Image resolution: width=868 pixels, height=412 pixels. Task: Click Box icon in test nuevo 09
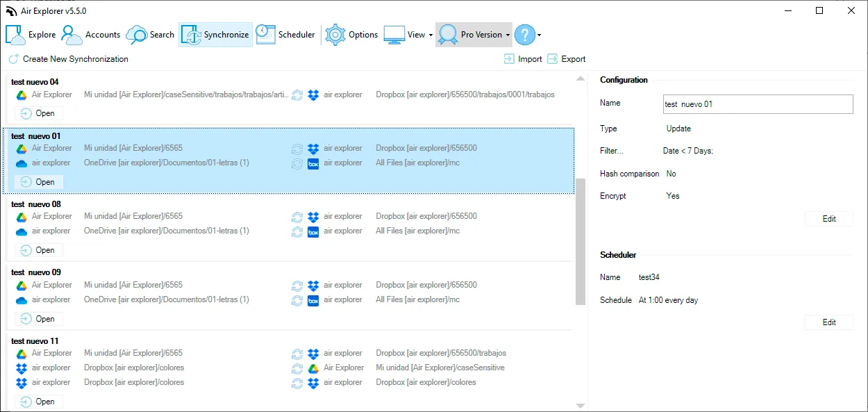(x=313, y=300)
